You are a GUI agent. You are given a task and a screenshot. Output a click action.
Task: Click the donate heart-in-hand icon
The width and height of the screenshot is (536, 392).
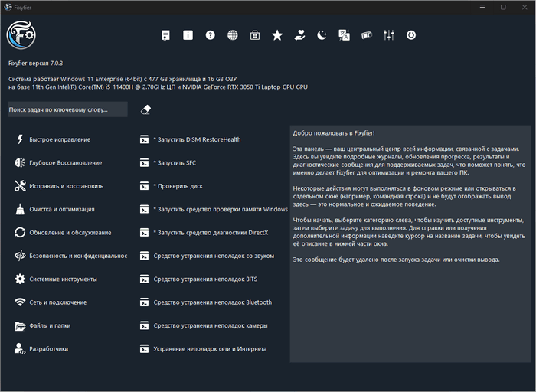coord(300,35)
